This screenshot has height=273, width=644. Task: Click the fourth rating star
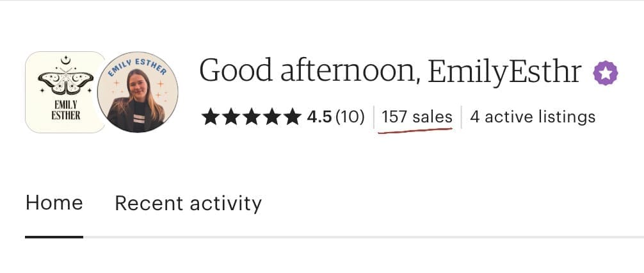[271, 117]
